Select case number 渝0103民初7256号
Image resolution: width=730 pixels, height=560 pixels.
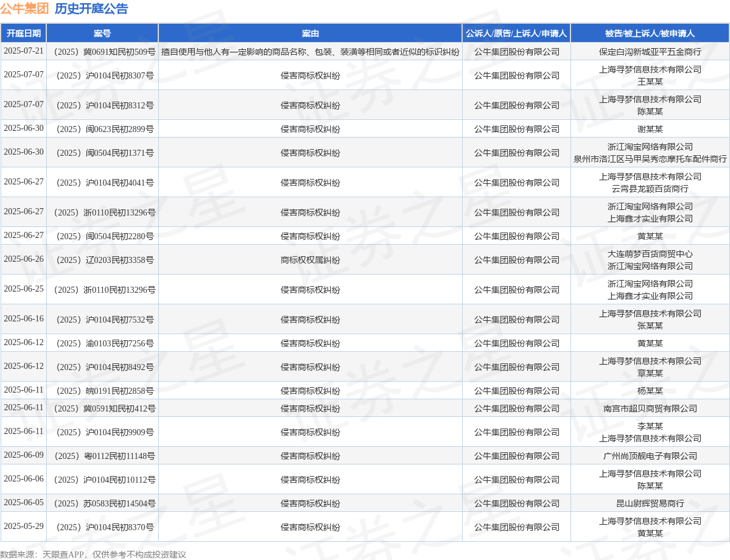[x=102, y=343]
